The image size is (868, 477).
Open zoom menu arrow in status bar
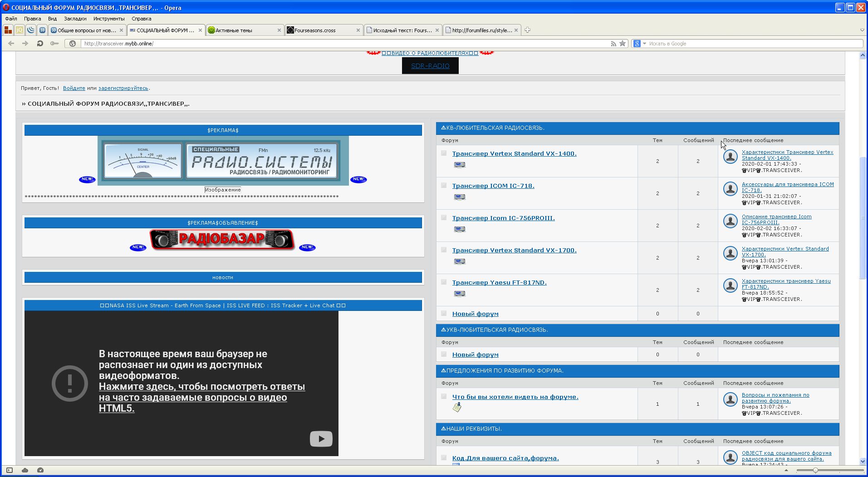tap(786, 471)
